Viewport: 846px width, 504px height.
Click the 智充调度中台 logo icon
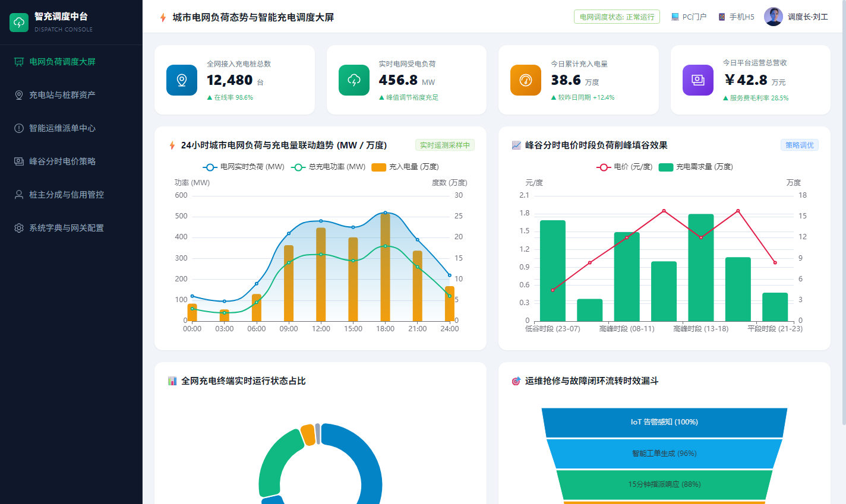[19, 23]
